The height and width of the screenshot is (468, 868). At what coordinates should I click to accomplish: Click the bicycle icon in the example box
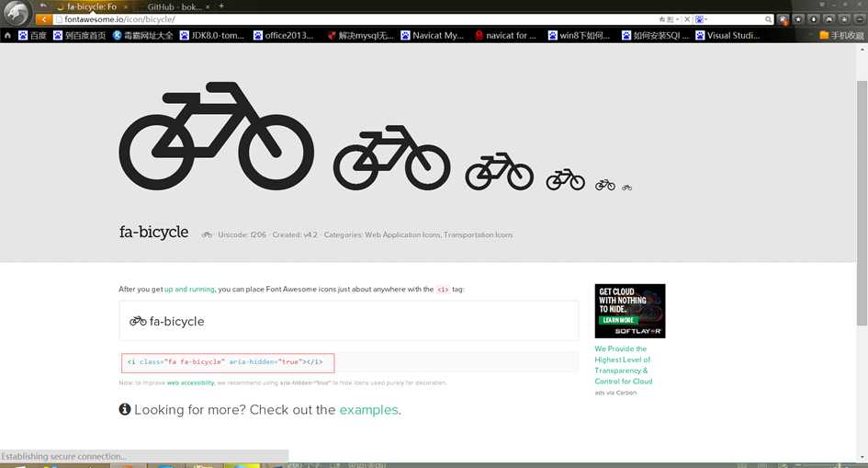click(138, 321)
